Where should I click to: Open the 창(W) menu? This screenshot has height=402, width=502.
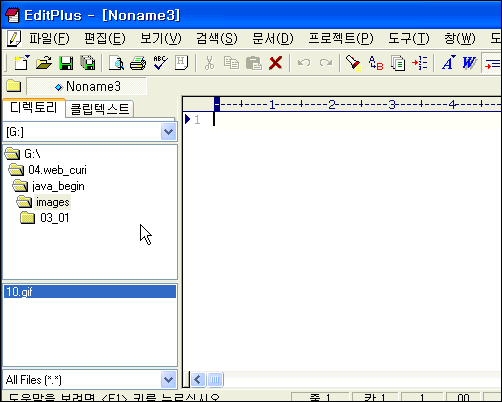[460, 39]
